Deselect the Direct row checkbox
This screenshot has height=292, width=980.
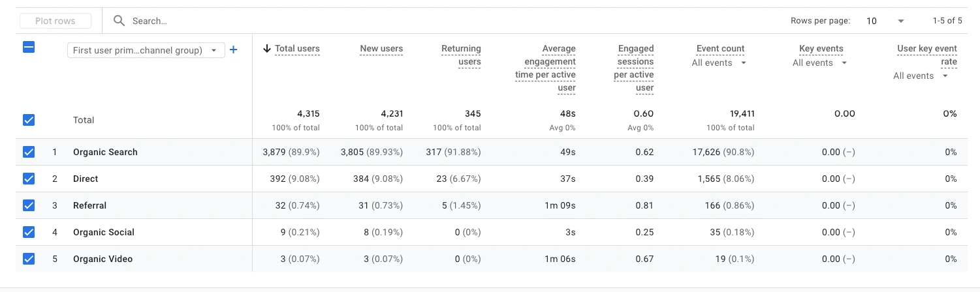pos(29,179)
